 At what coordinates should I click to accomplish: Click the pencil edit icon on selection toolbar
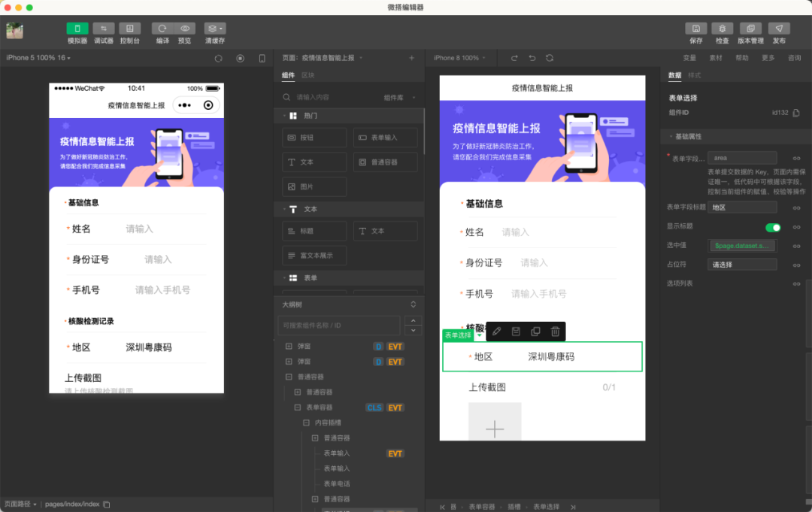pos(496,332)
